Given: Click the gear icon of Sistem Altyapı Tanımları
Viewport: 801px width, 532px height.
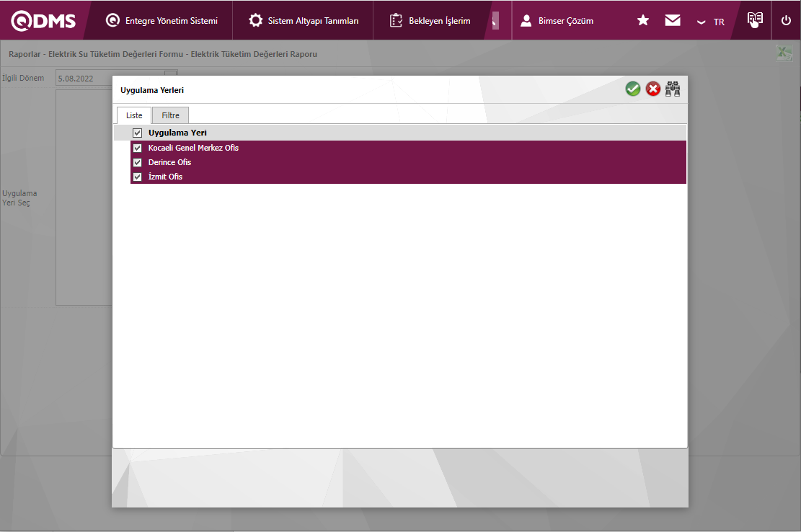Looking at the screenshot, I should (x=255, y=20).
